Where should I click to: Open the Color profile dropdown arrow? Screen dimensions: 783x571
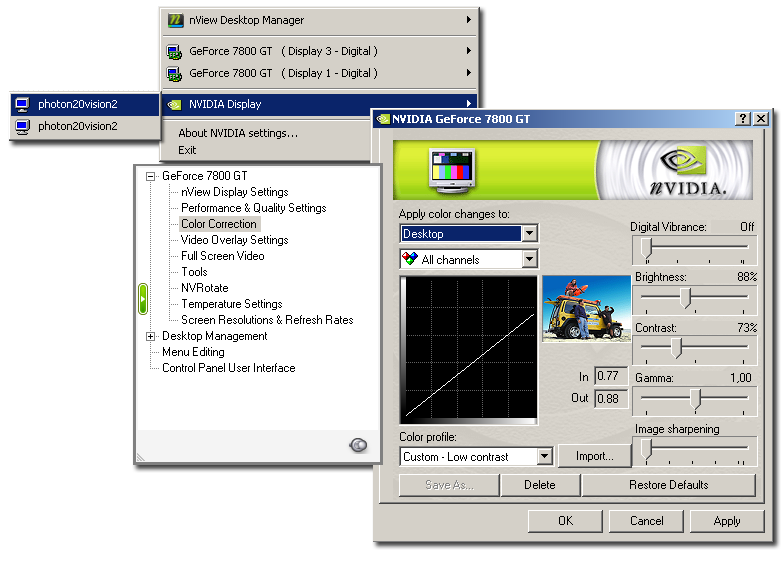tap(544, 456)
